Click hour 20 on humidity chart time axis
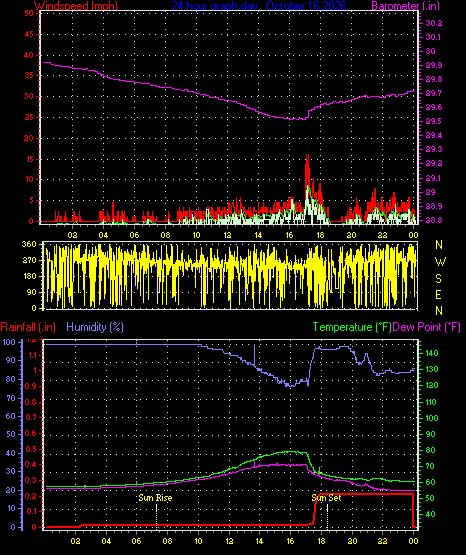Viewport: 466px width, 555px height. (x=352, y=541)
